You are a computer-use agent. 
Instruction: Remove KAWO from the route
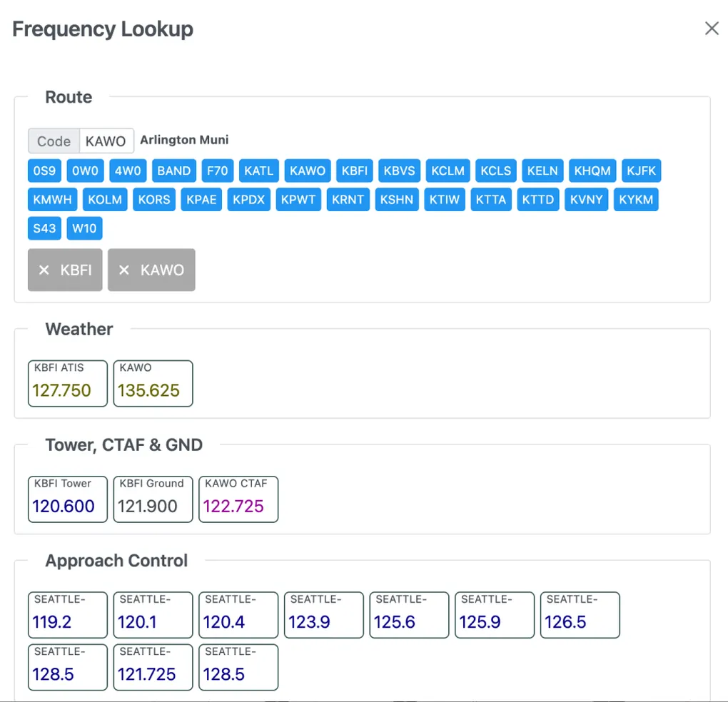[x=151, y=270]
